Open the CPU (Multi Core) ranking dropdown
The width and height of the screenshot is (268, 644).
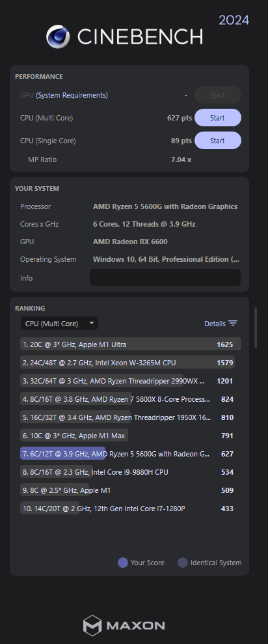(59, 323)
